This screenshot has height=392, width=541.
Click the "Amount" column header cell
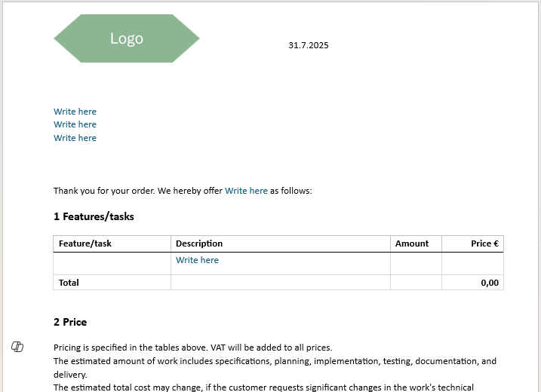(x=412, y=243)
